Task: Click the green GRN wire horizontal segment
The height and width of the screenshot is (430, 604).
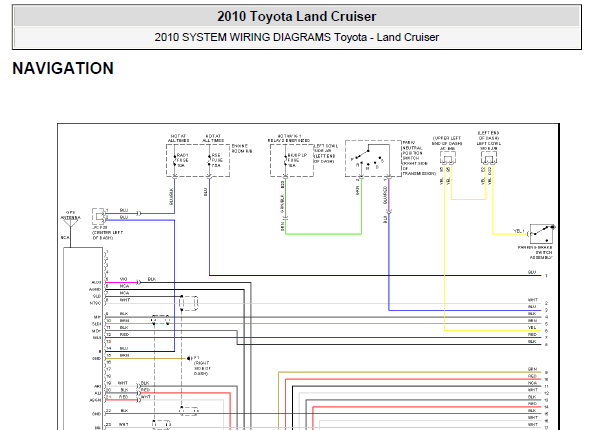Action: pos(323,233)
